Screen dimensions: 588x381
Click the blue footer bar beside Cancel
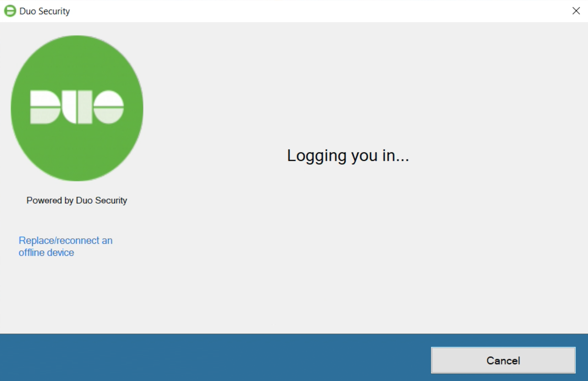click(215, 357)
